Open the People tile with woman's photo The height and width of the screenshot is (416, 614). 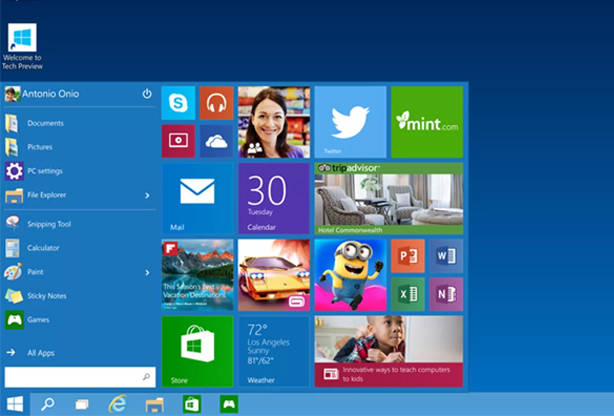click(x=274, y=122)
